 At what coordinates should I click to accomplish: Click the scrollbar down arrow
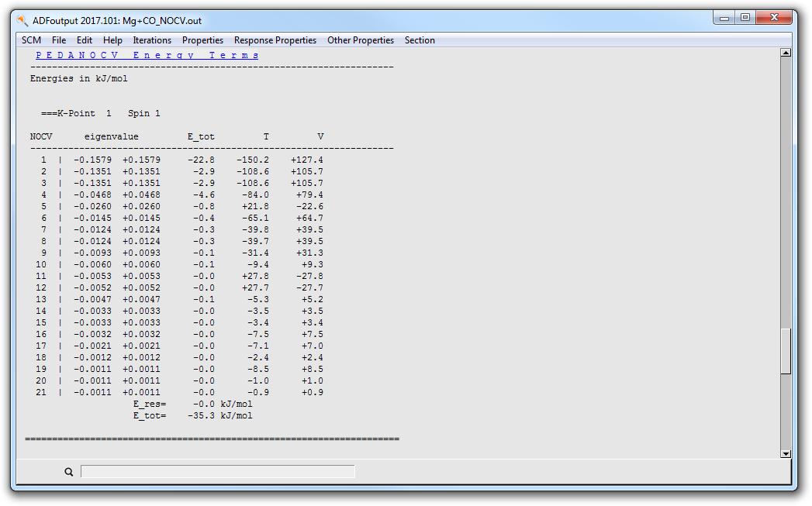pos(786,454)
